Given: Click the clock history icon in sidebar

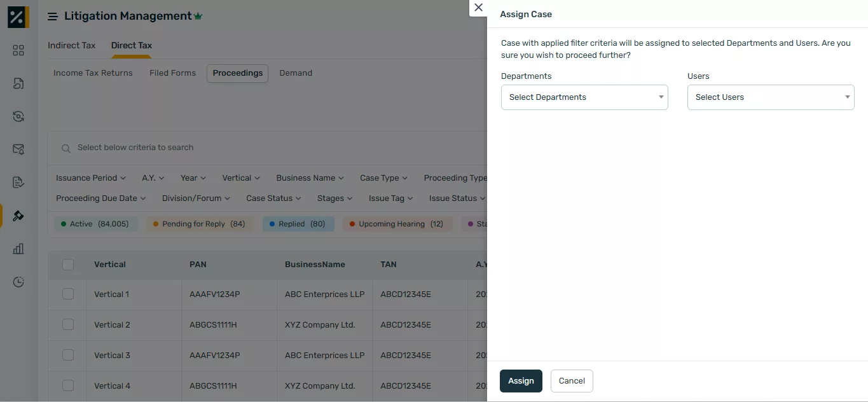Looking at the screenshot, I should (18, 282).
